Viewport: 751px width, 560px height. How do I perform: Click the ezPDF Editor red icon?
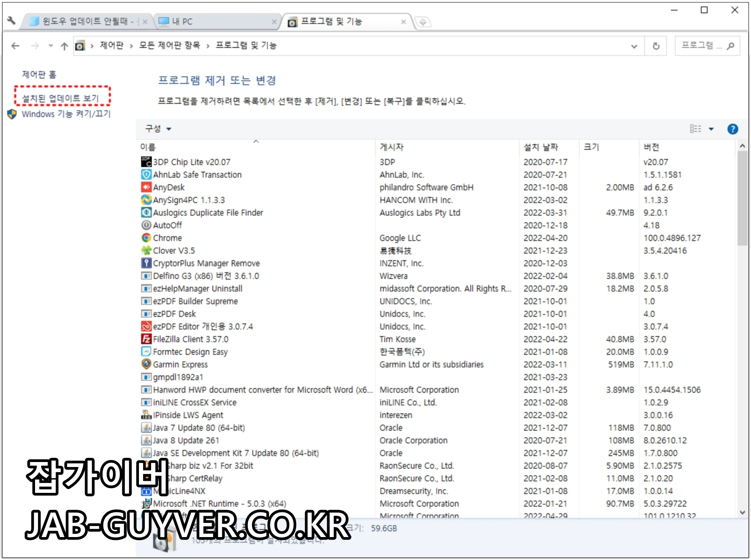click(x=146, y=326)
